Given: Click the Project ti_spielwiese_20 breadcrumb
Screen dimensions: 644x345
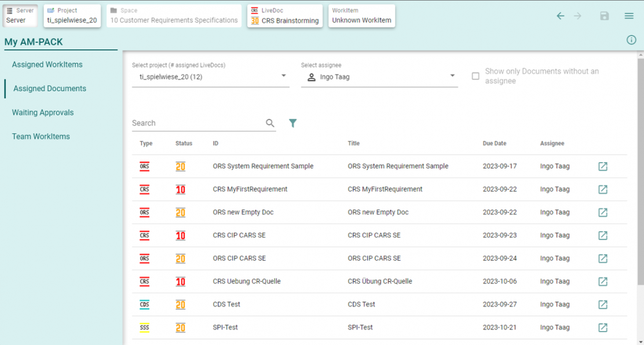Looking at the screenshot, I should tap(72, 16).
